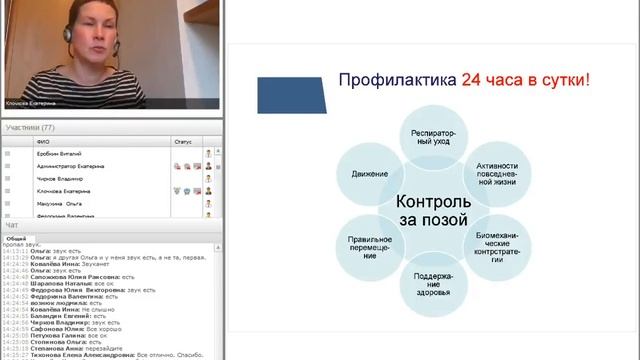Click the user icon in the Клочкова Екатерина row
Image resolution: width=640 pixels, height=360 pixels.
(x=209, y=191)
